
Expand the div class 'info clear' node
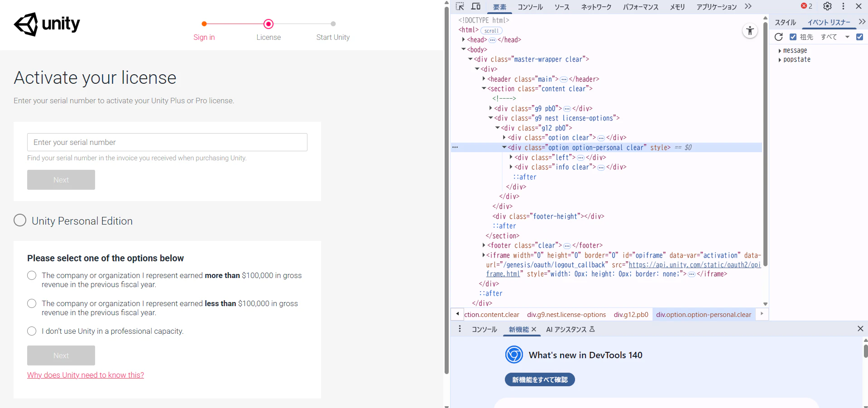point(511,167)
